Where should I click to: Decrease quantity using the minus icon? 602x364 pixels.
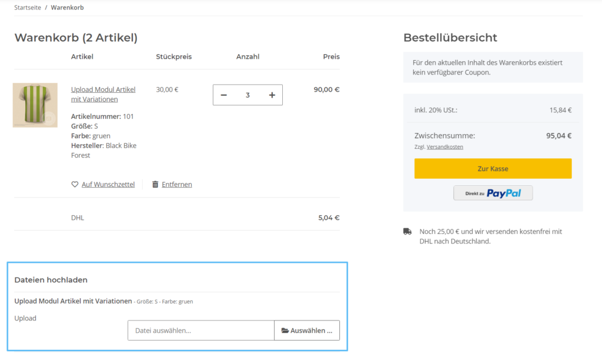[x=224, y=95]
